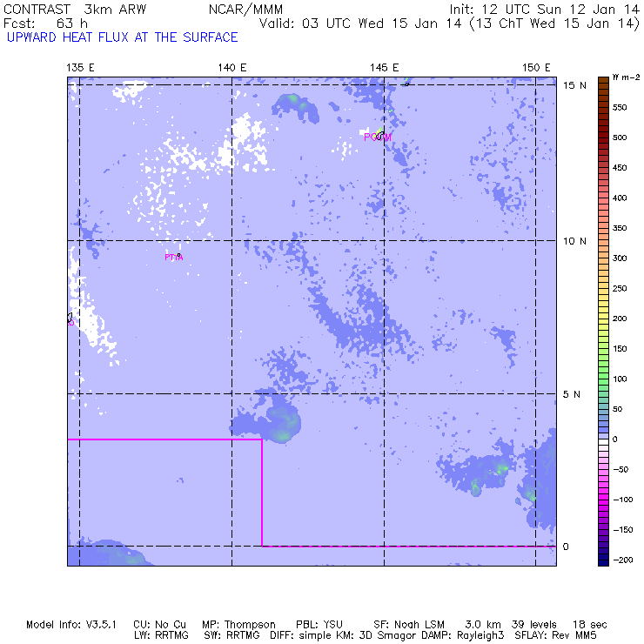Click the "140 E" longitude label

(x=232, y=67)
